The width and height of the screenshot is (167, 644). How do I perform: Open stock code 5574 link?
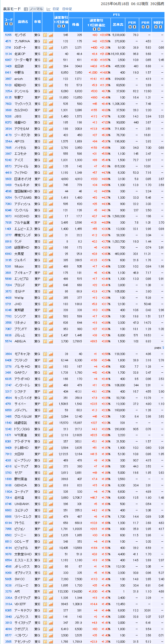coord(9,341)
